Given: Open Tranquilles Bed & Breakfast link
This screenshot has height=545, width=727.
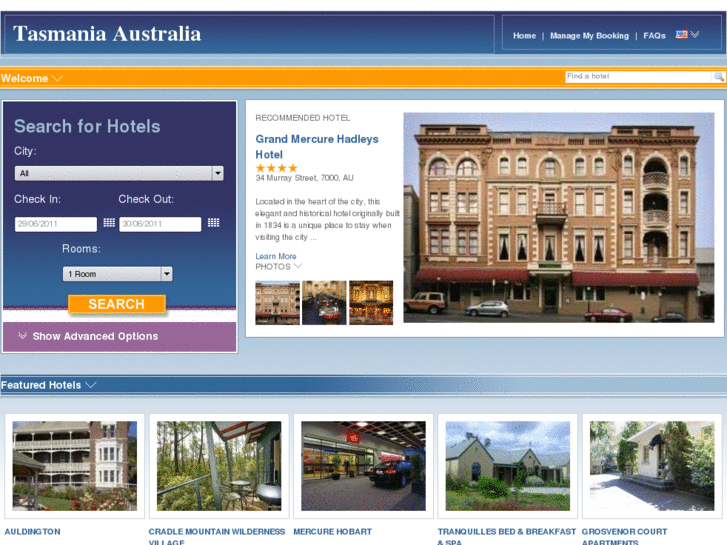Looking at the screenshot, I should pyautogui.click(x=506, y=536).
